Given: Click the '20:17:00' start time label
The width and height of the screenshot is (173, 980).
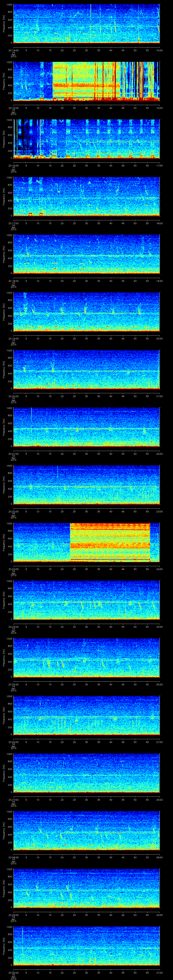Looking at the screenshot, I should (13, 223).
